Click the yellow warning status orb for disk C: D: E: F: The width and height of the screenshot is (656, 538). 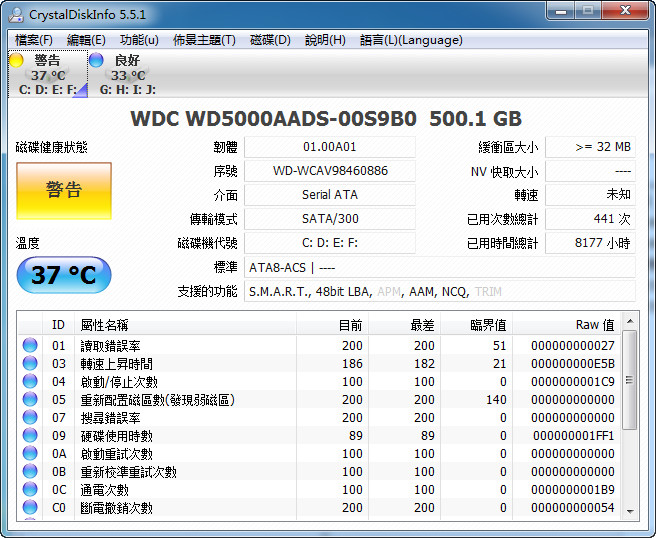click(16, 60)
